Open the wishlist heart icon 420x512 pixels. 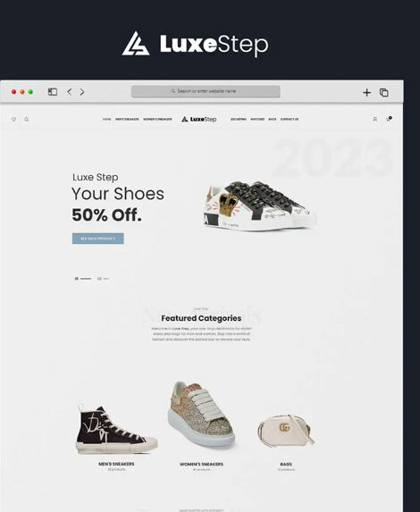click(x=13, y=119)
